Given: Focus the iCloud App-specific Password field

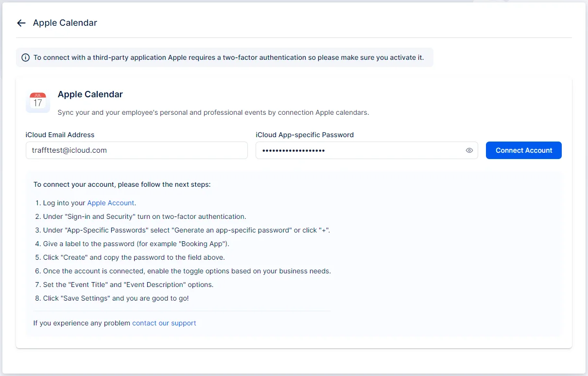Looking at the screenshot, I should click(360, 150).
